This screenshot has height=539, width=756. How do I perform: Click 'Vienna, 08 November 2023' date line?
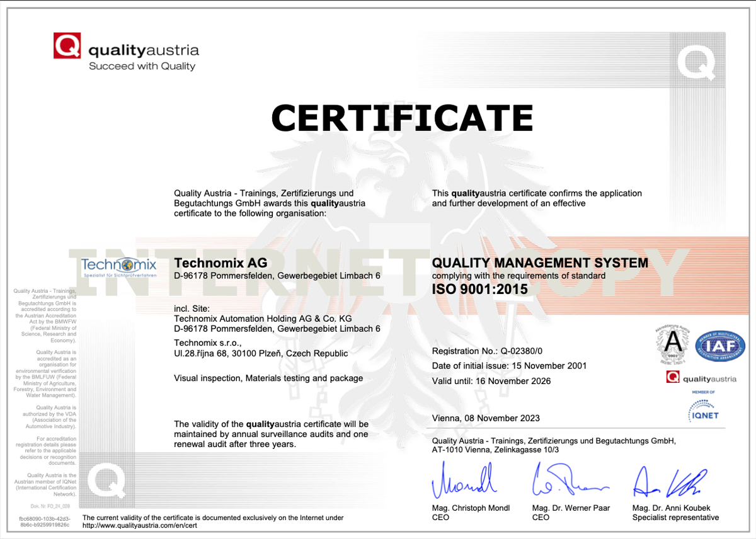click(486, 418)
